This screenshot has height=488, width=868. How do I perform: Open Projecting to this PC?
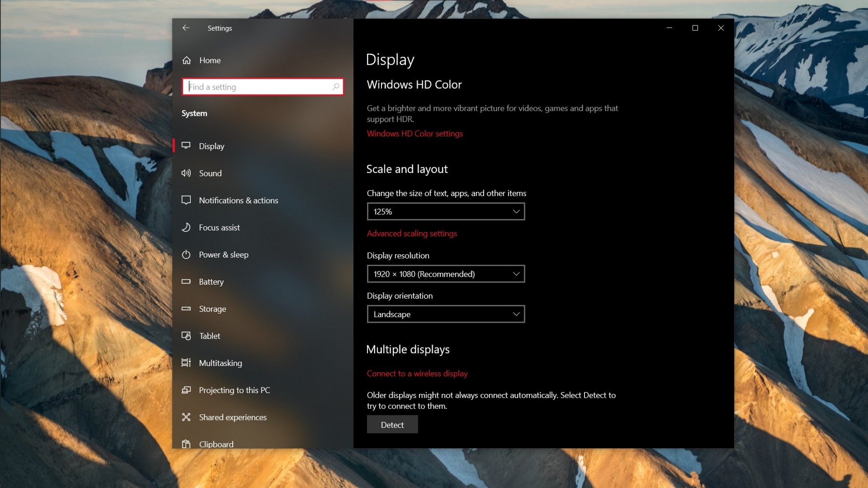click(x=234, y=390)
